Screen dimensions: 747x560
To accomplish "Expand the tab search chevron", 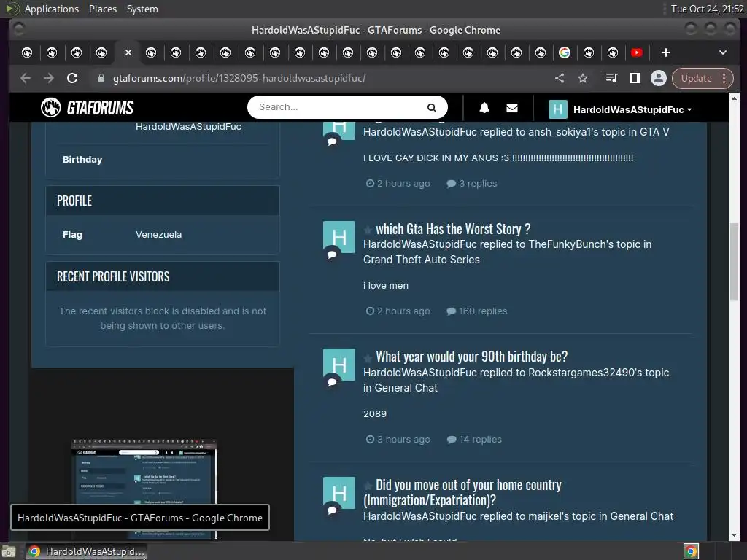I will 723,52.
